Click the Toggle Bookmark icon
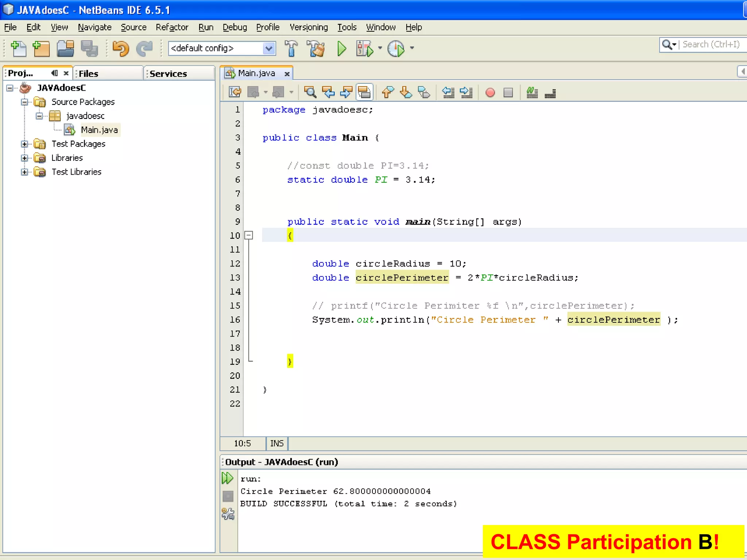The height and width of the screenshot is (560, 747). (424, 92)
